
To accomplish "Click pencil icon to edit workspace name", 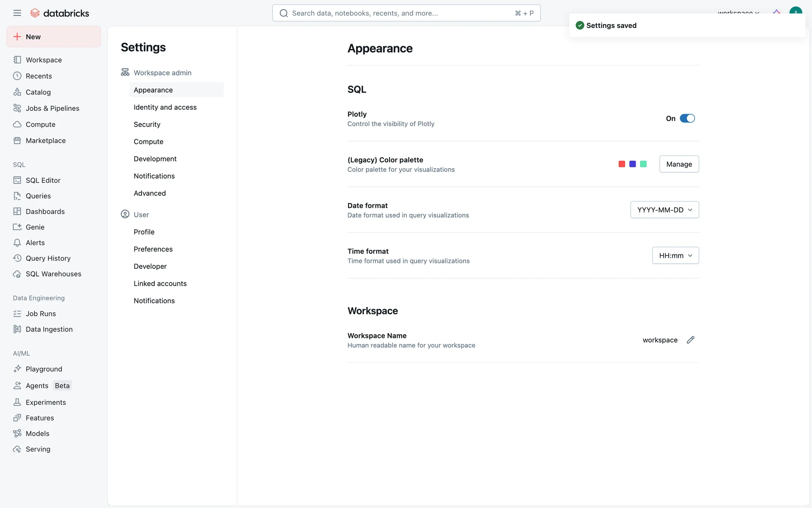I will (x=690, y=340).
